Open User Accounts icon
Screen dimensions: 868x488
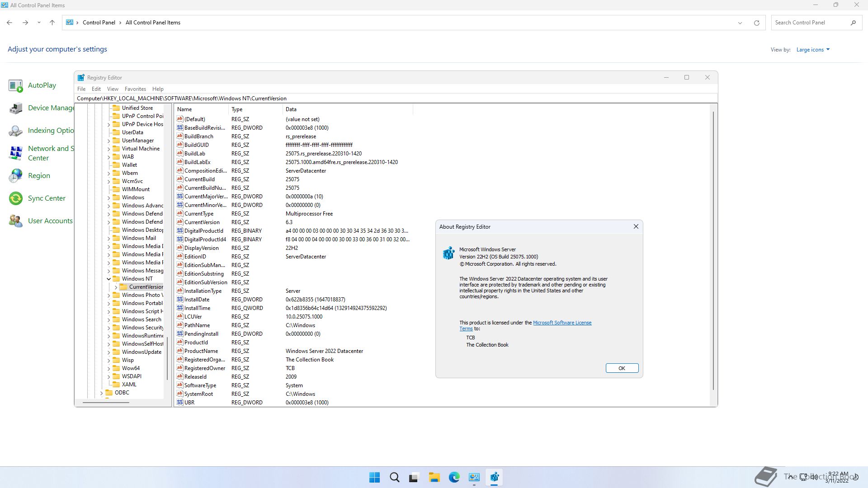(x=15, y=221)
